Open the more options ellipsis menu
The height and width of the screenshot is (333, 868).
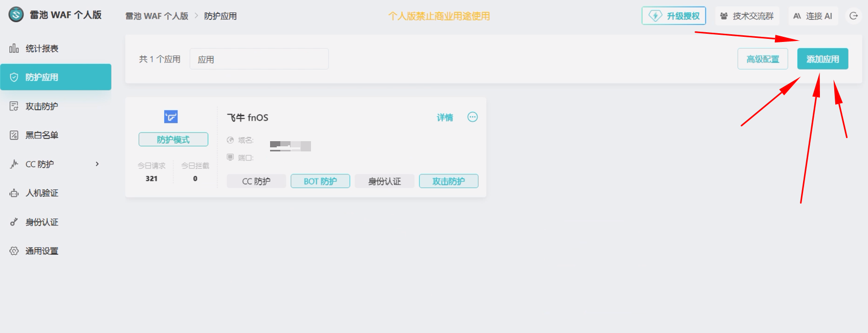pos(473,117)
